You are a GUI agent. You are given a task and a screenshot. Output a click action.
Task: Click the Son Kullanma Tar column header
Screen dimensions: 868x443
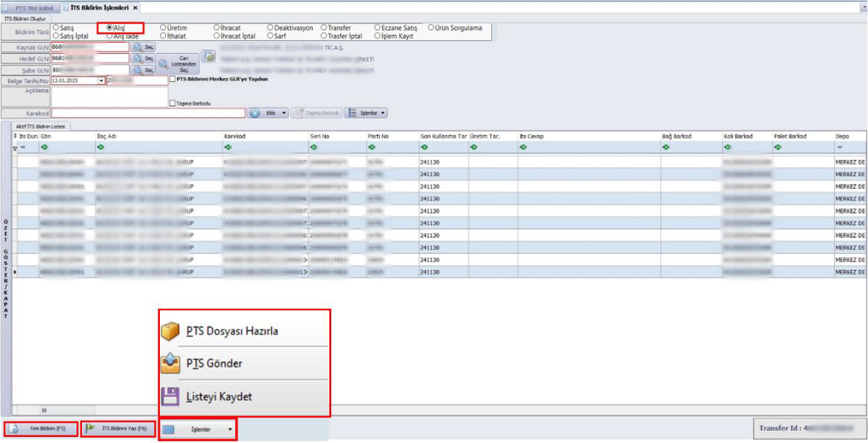click(x=443, y=136)
